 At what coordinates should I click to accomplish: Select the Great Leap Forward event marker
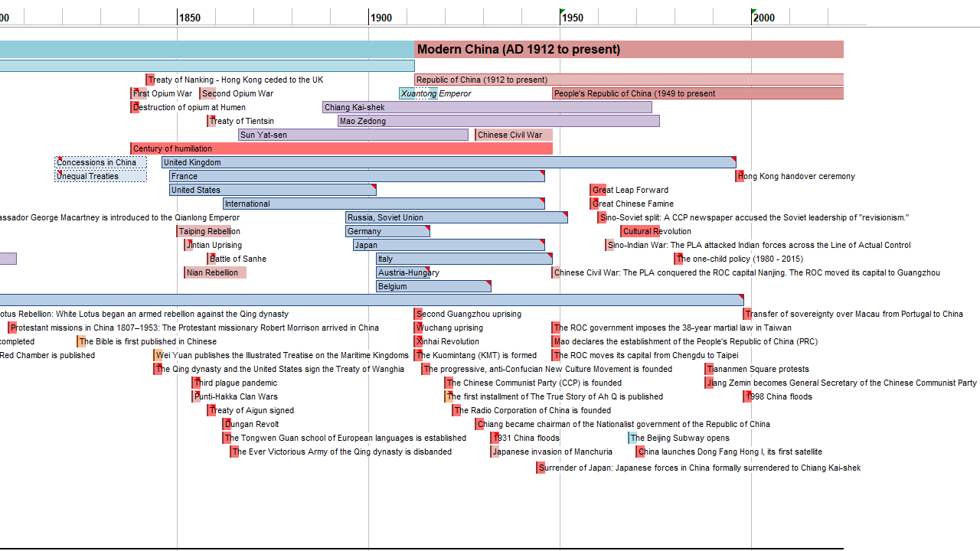pos(597,190)
